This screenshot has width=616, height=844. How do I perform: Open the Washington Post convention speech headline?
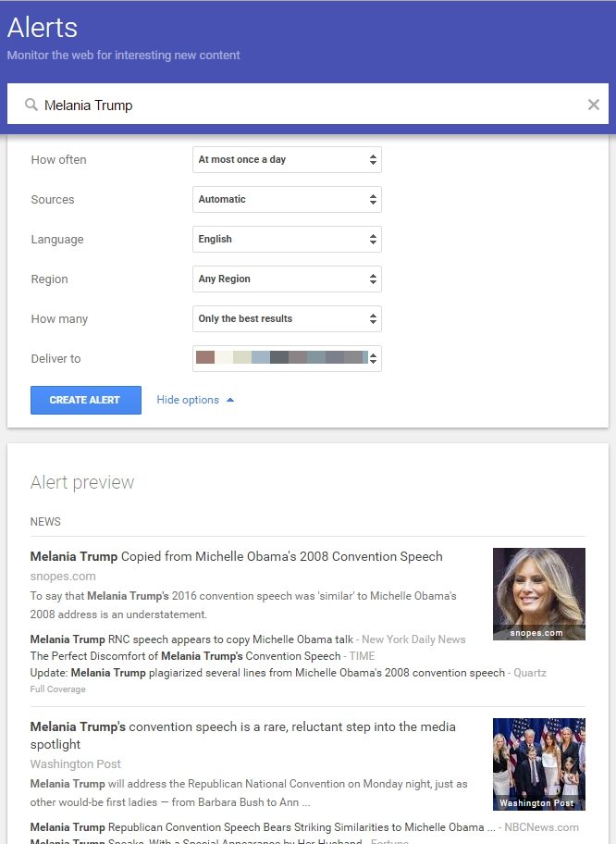pos(242,736)
